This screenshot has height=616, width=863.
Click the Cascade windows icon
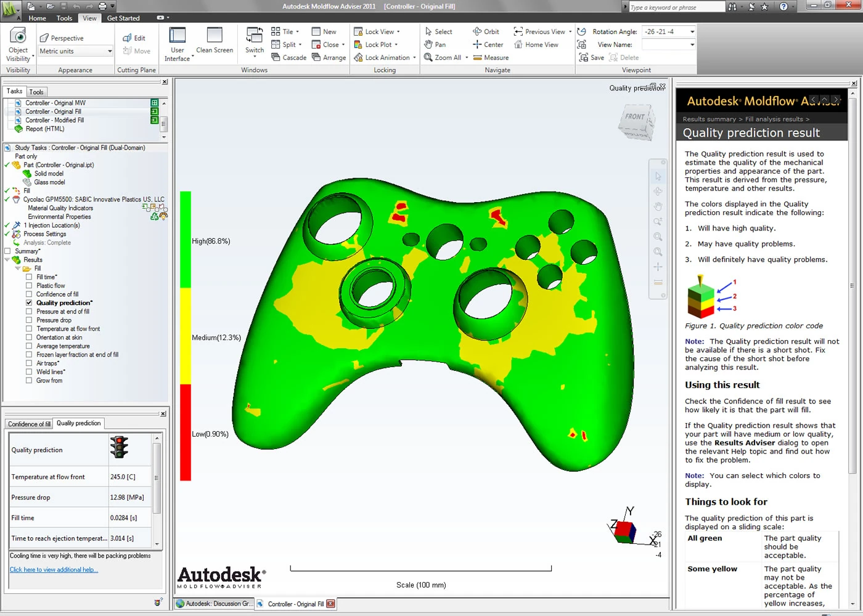[288, 57]
